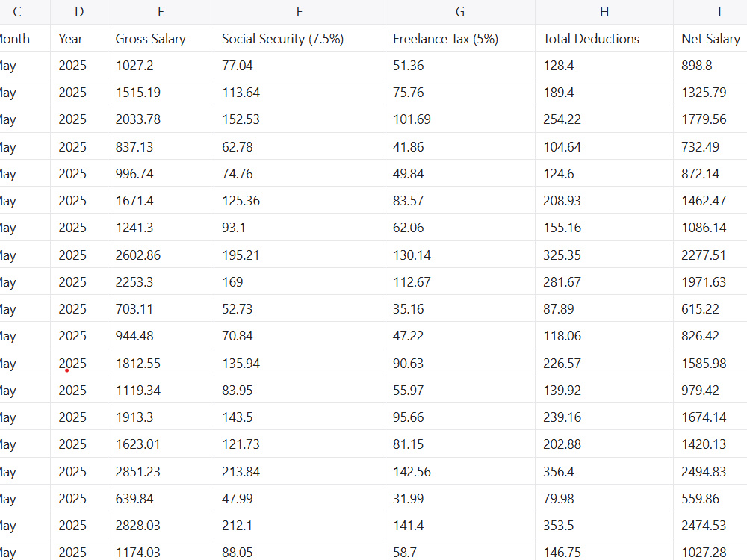The width and height of the screenshot is (747, 560).
Task: Click the Net Salary header cell
Action: point(710,38)
